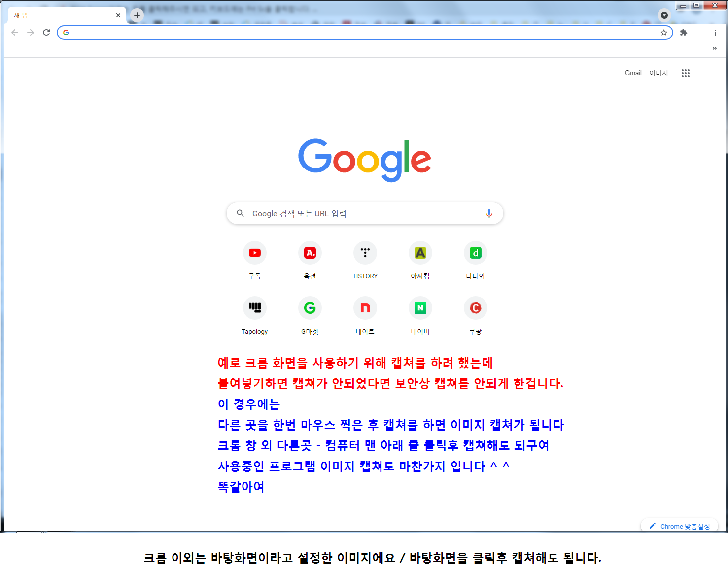The height and width of the screenshot is (571, 728).
Task: Open the 아싸컴 shortcut
Action: tap(420, 261)
